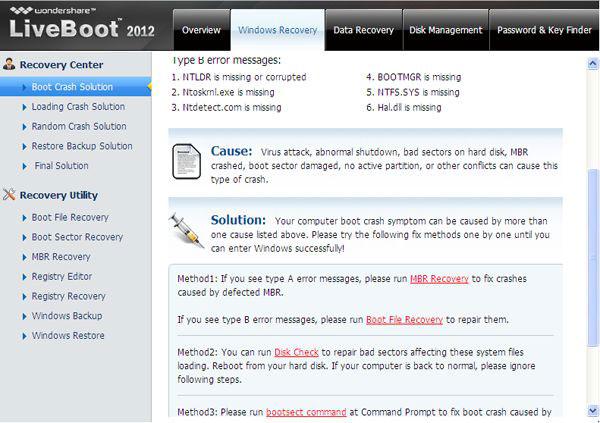Click the Recovery Center person icon

pos(9,64)
